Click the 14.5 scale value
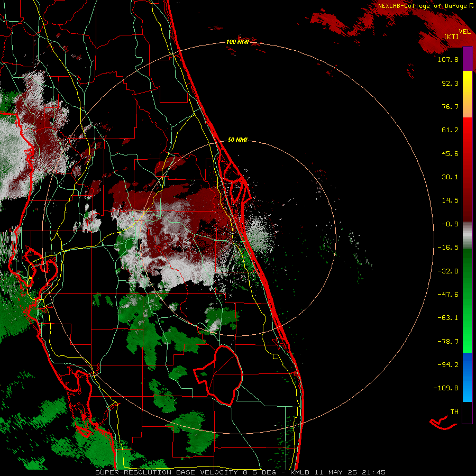The height and width of the screenshot is (476, 476). (450, 200)
